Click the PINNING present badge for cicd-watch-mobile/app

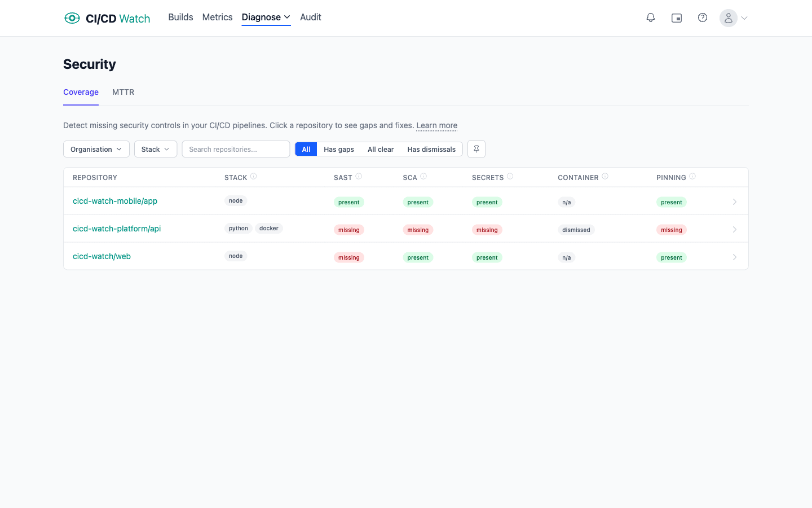pyautogui.click(x=672, y=202)
